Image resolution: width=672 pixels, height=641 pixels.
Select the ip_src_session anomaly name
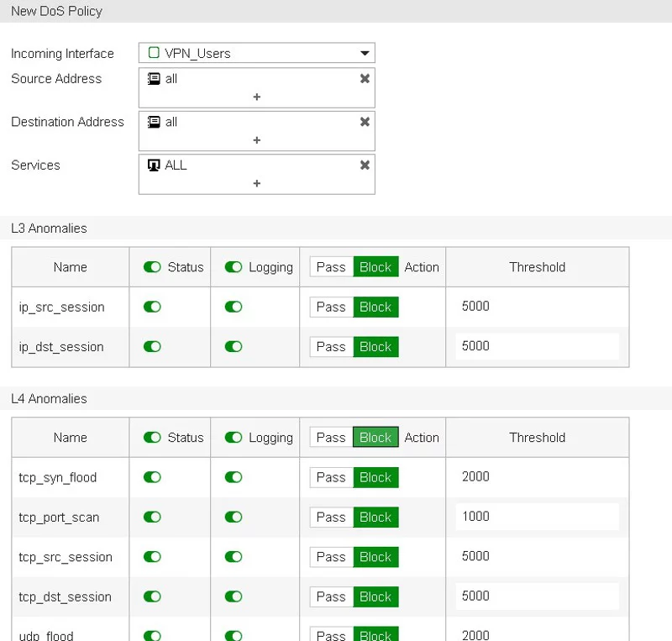point(61,307)
